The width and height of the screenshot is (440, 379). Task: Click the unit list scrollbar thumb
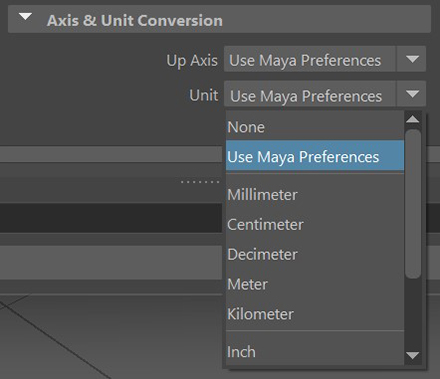[413, 204]
